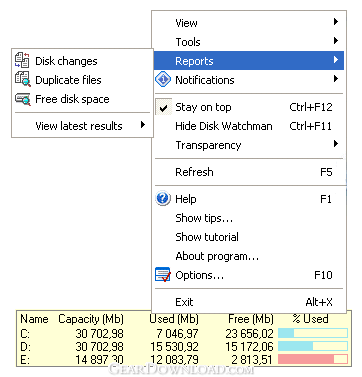Viewport: 362px width, 377px height.
Task: Select Free disk space report entry
Action: (x=82, y=99)
